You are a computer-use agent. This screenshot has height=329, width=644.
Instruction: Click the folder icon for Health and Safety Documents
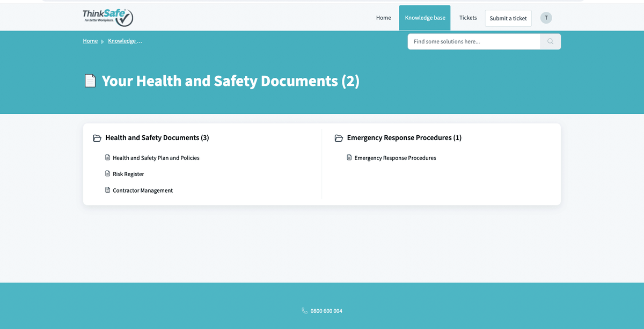97,138
